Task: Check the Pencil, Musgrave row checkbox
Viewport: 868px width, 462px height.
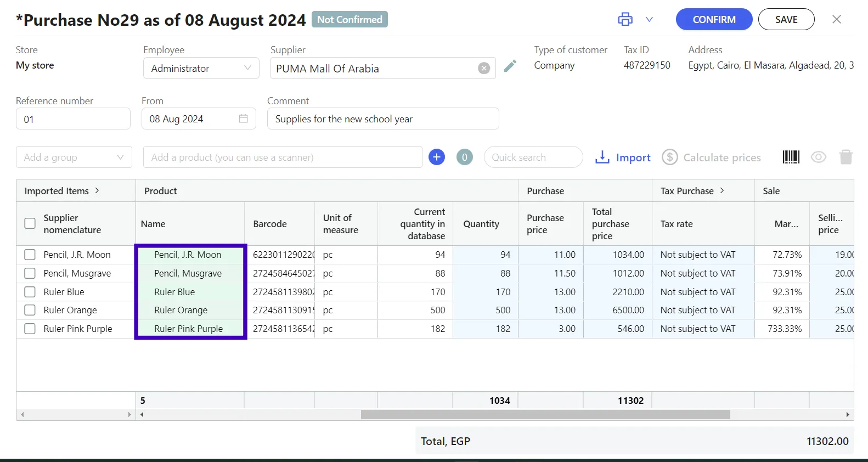Action: [x=30, y=273]
